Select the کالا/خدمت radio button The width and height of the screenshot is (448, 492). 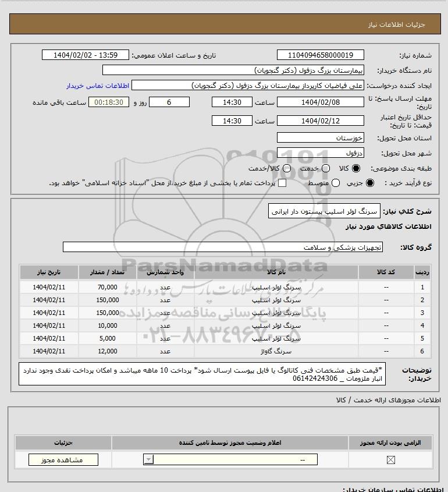click(x=286, y=168)
